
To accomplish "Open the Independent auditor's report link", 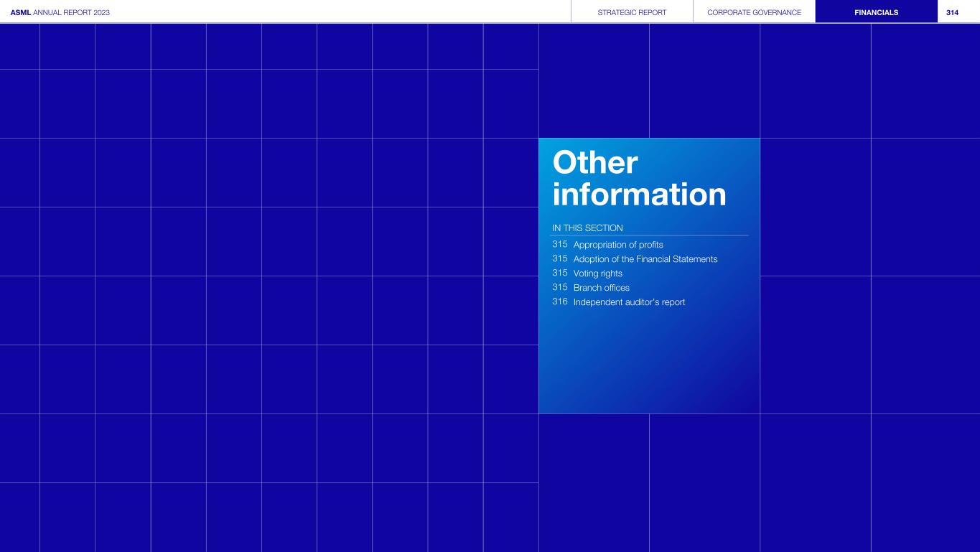I will pyautogui.click(x=629, y=302).
